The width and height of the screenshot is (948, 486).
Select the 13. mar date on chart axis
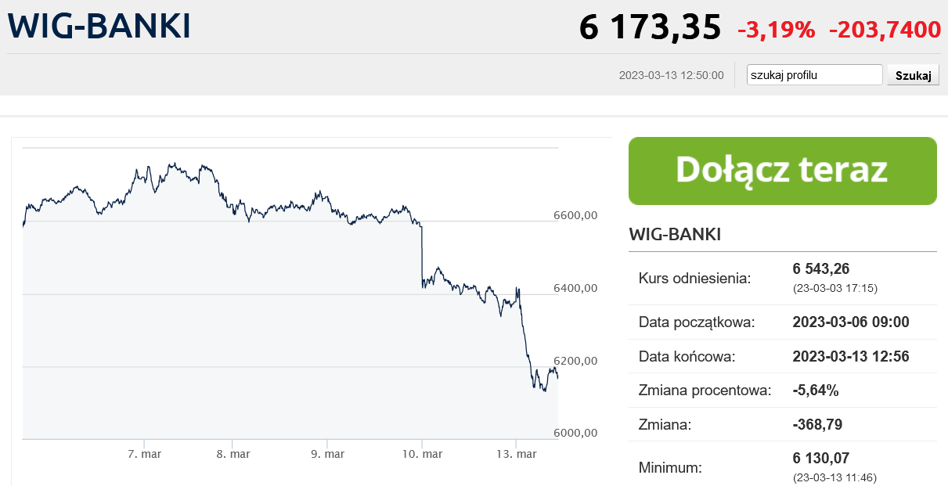[x=516, y=454]
